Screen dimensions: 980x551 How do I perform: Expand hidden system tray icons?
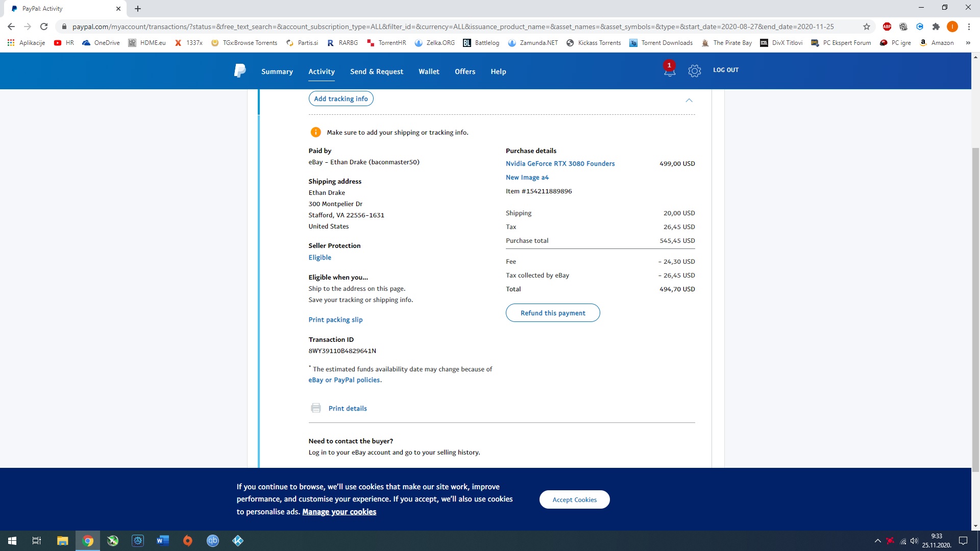click(877, 541)
